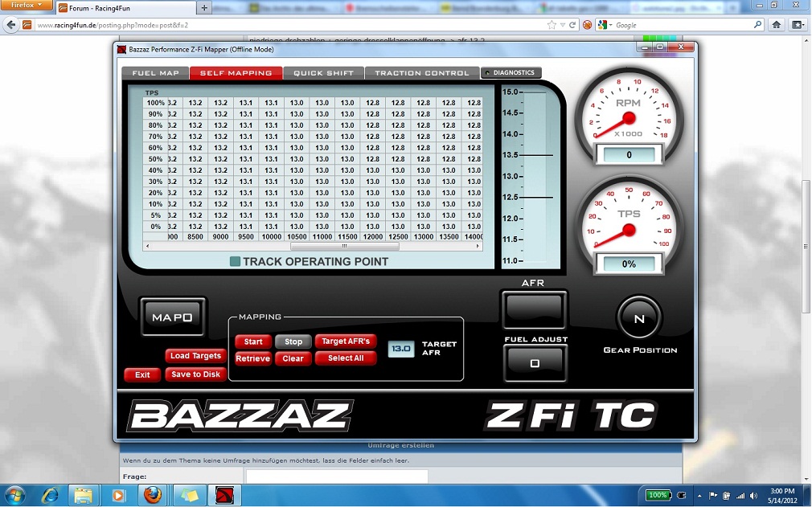Open Firefox from the taskbar
Image resolution: width=812 pixels, height=507 pixels.
coord(152,495)
